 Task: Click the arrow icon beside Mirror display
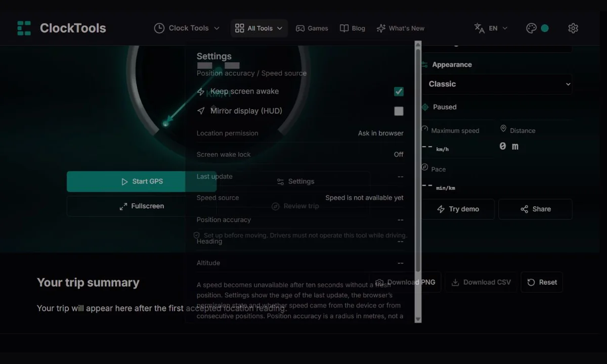tap(201, 111)
